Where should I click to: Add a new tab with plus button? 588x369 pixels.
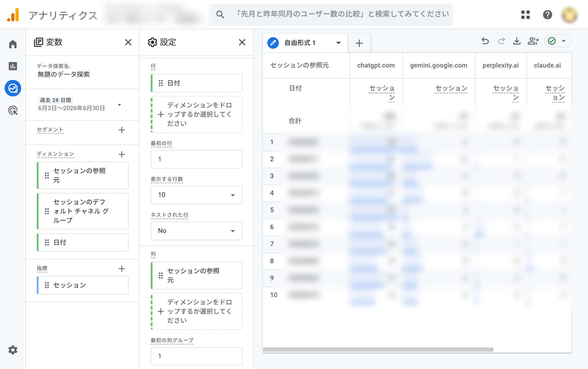tap(359, 43)
